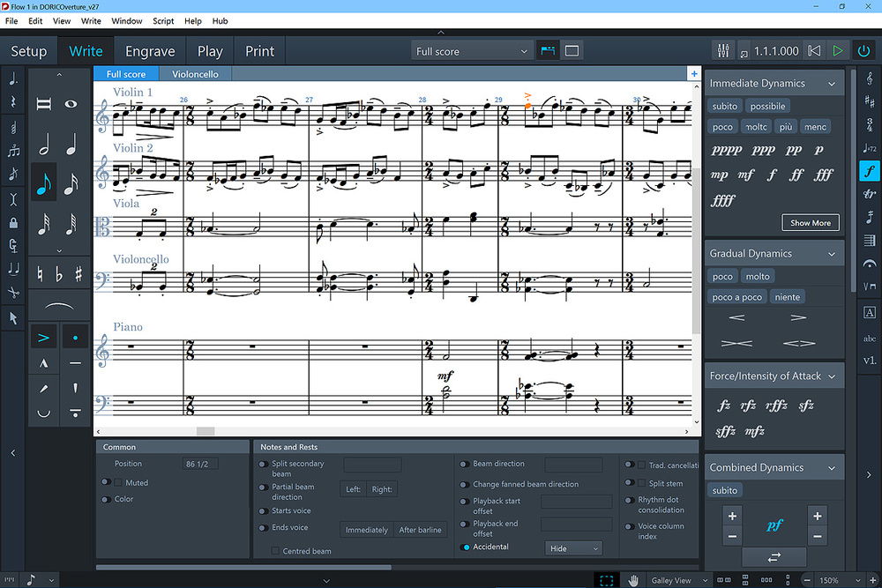
Task: Apply the natural accidental
Action: pos(40,274)
